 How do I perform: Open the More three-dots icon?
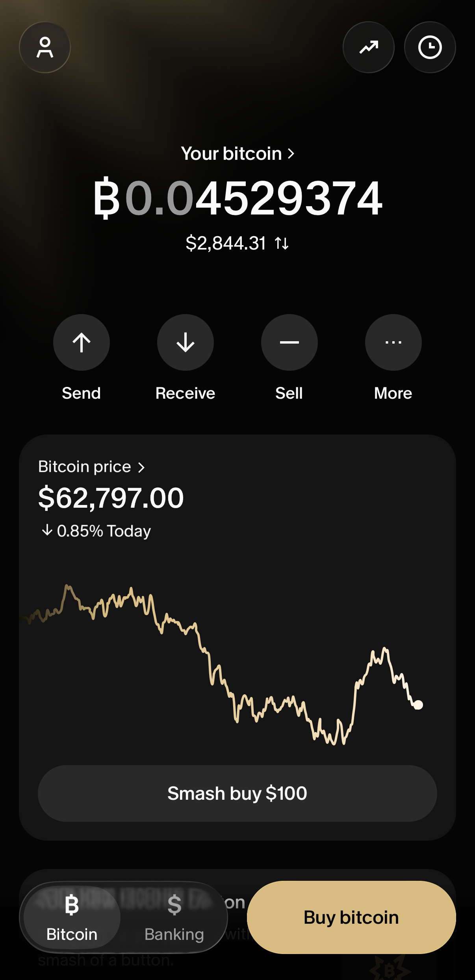(x=393, y=342)
